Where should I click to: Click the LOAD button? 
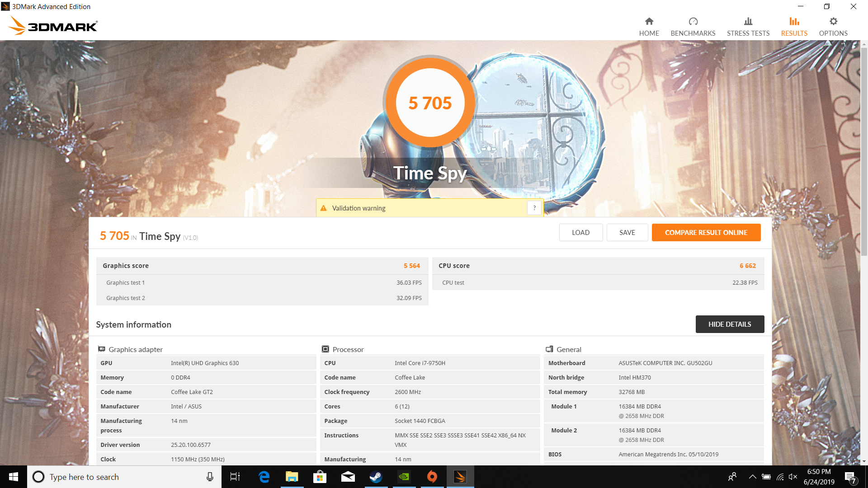coord(580,232)
